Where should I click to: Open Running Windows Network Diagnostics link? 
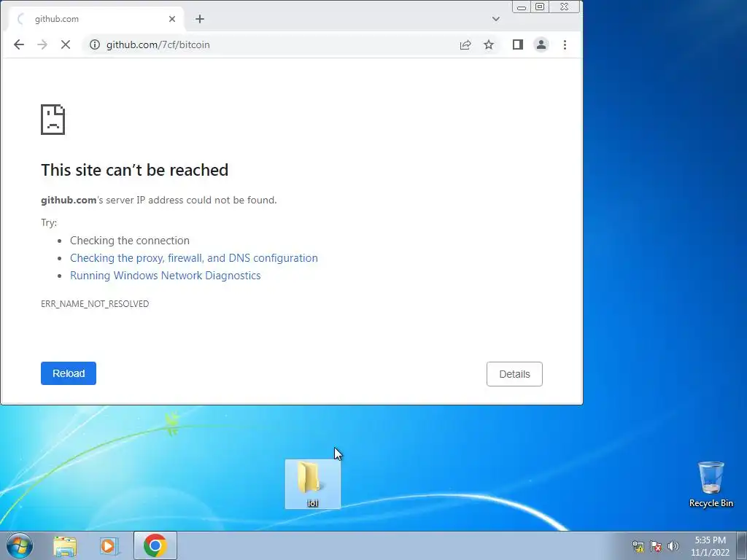(x=166, y=276)
